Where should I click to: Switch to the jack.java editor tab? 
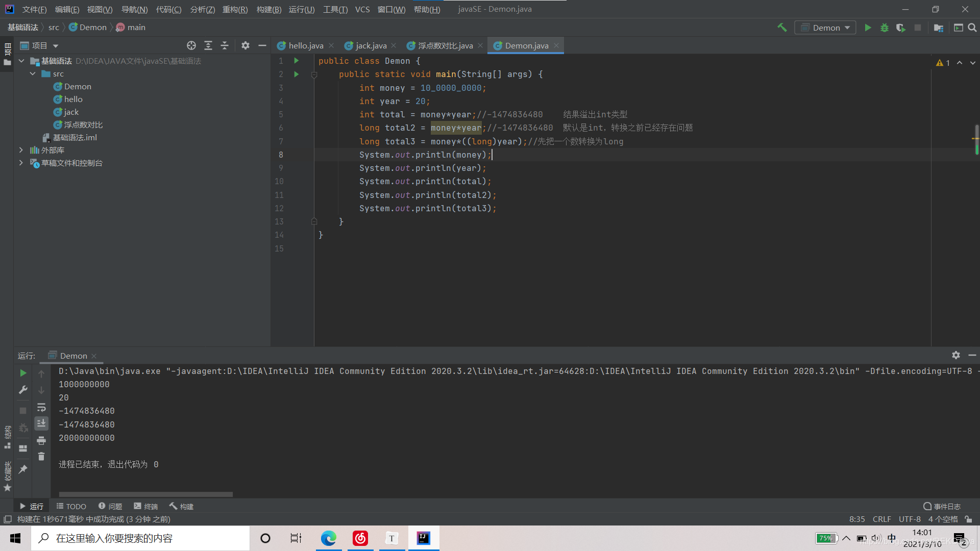tap(371, 45)
